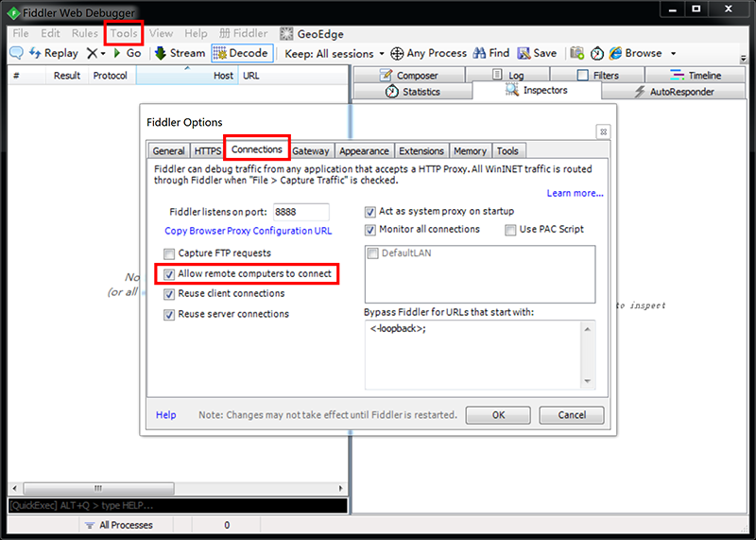
Task: Enable Capture FTP requests checkbox
Action: click(169, 253)
